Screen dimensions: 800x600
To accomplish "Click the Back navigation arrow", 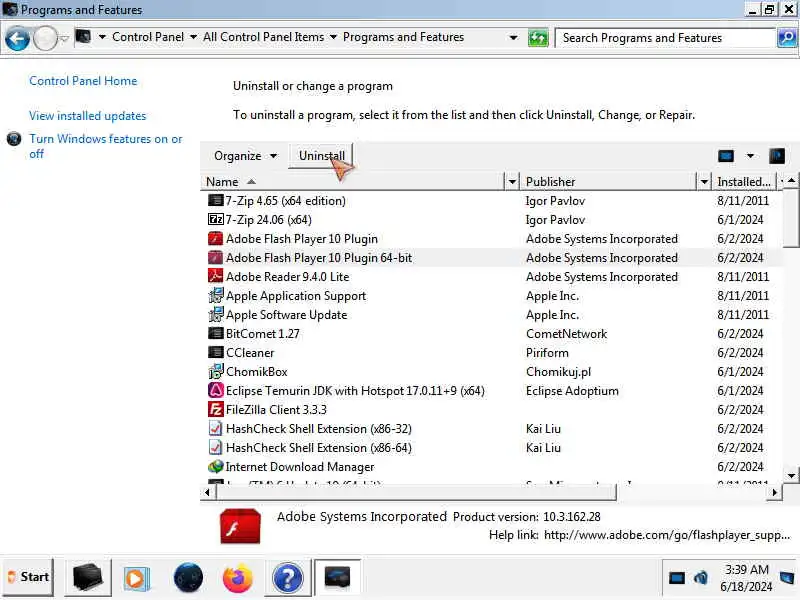I will click(17, 39).
